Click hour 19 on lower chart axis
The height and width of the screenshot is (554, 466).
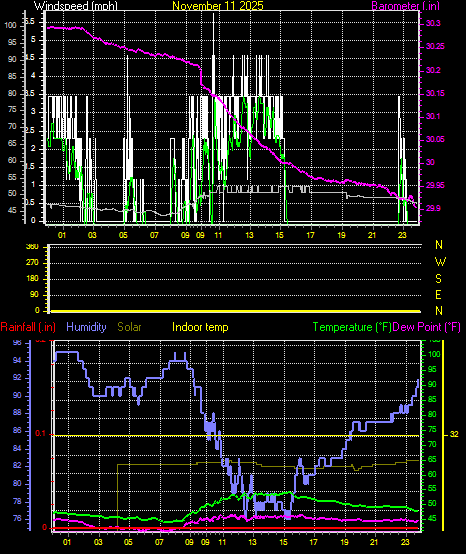click(x=344, y=542)
